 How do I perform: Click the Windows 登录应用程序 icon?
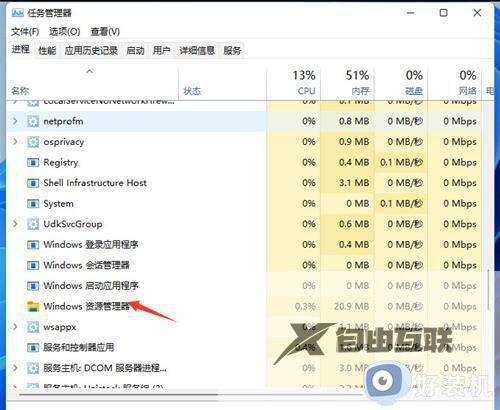click(33, 245)
